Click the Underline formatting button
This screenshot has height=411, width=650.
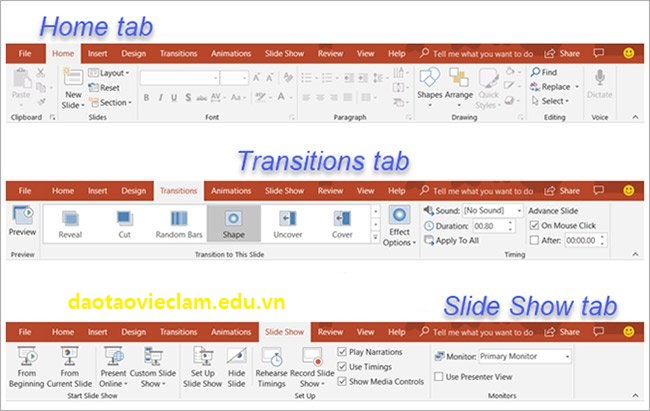(x=174, y=97)
